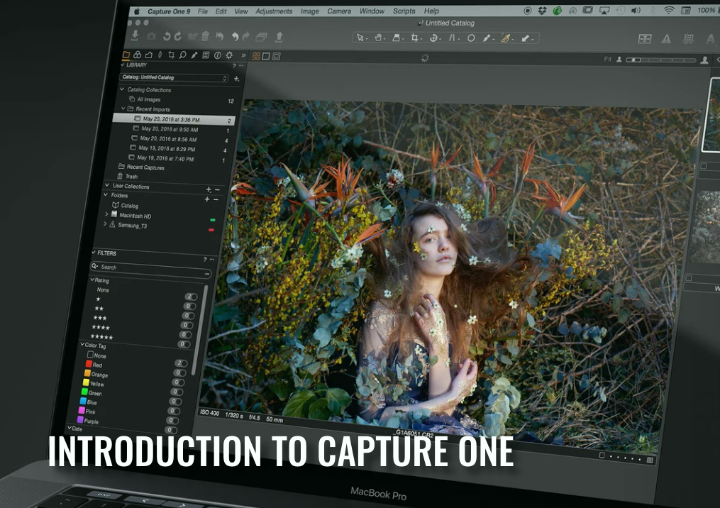
Task: Add a User Collections item with plus
Action: tap(208, 189)
